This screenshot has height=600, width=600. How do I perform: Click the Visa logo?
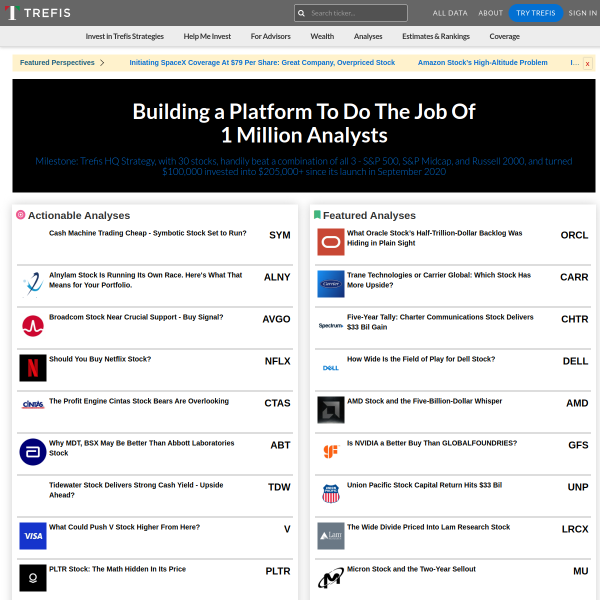[33, 536]
